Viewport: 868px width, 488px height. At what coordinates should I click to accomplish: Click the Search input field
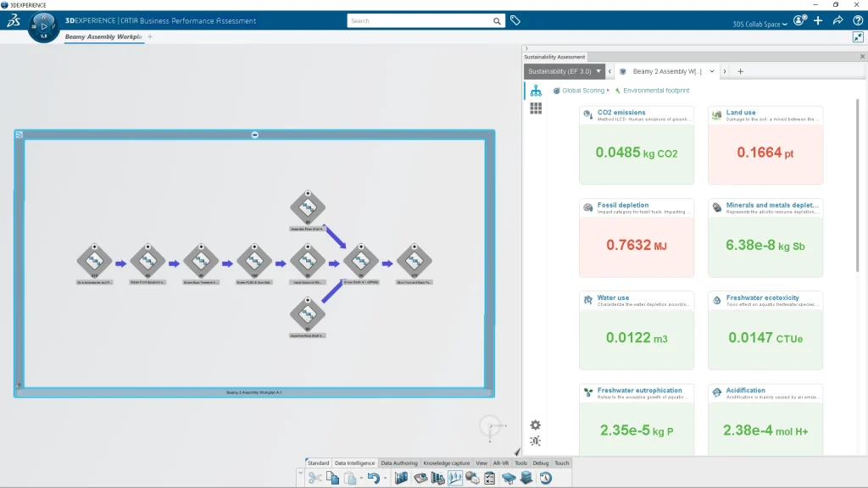coord(420,20)
